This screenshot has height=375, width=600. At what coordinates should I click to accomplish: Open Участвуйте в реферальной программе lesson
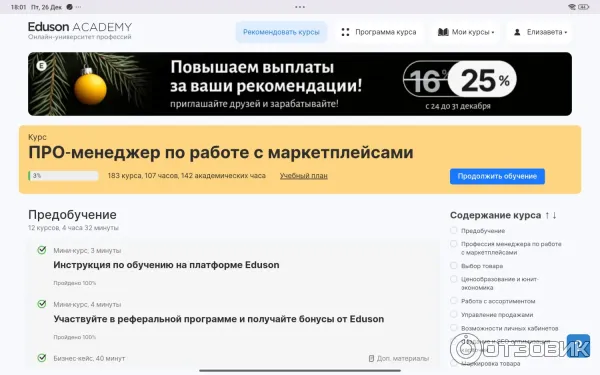[x=218, y=319]
